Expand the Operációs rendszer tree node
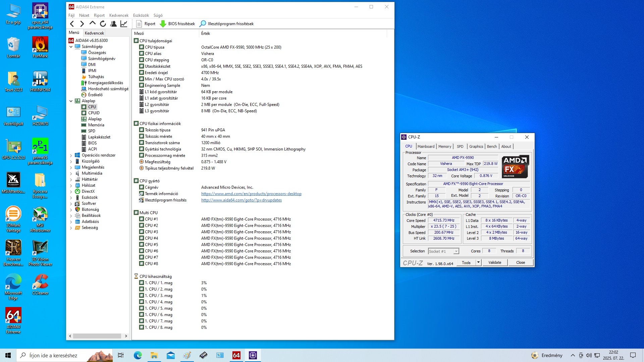This screenshot has width=644, height=362. pos(71,155)
